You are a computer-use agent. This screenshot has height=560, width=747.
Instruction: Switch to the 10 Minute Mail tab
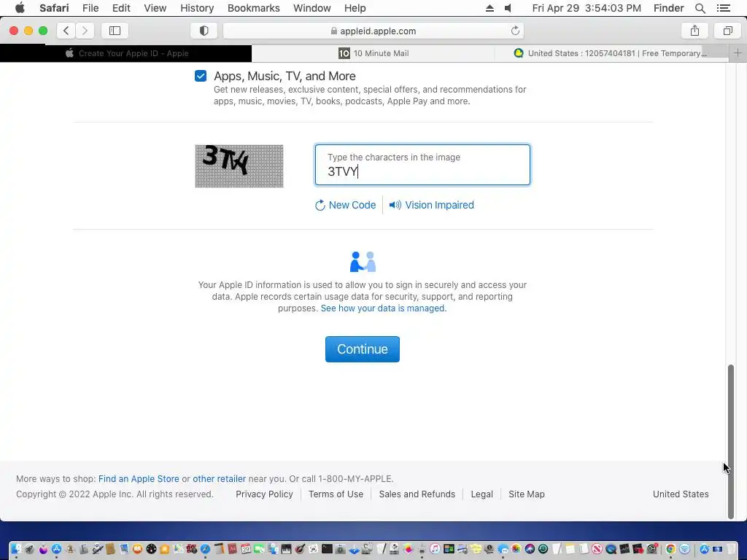[x=373, y=53]
